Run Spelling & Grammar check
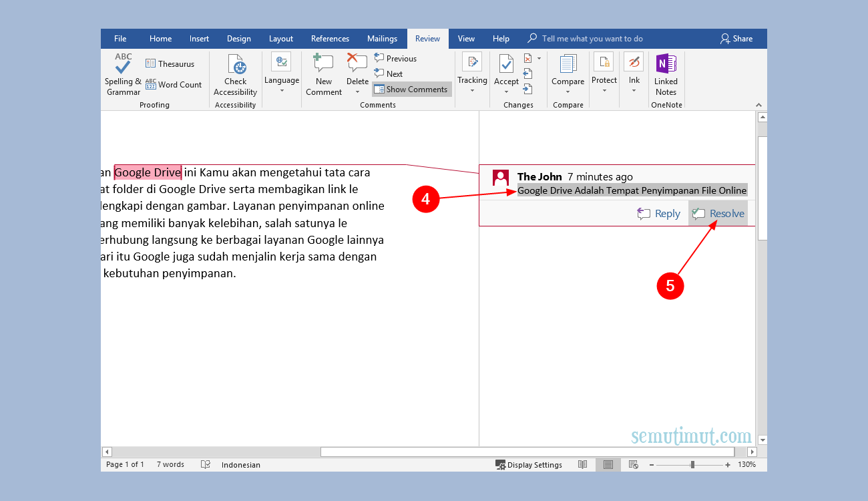Viewport: 868px width, 501px height. (123, 74)
